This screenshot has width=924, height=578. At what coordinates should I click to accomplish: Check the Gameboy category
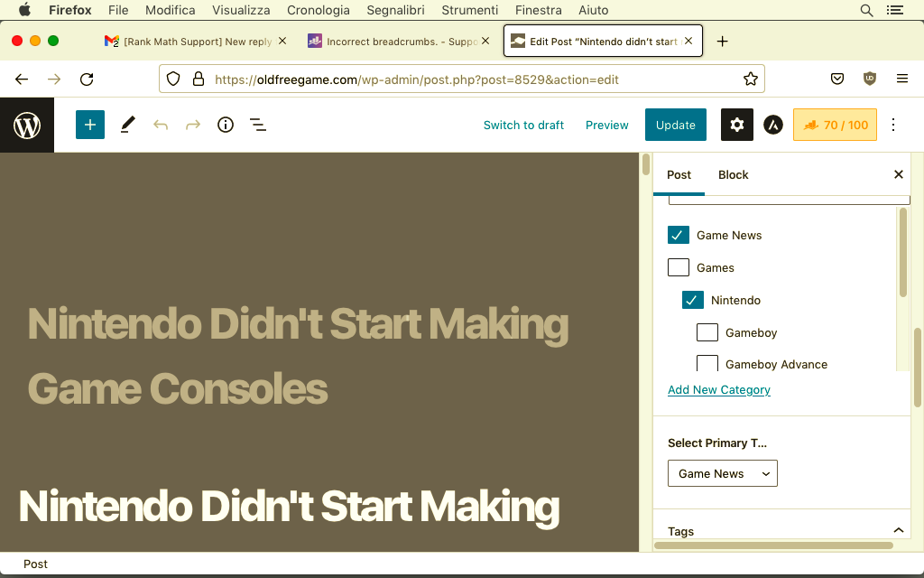tap(707, 332)
